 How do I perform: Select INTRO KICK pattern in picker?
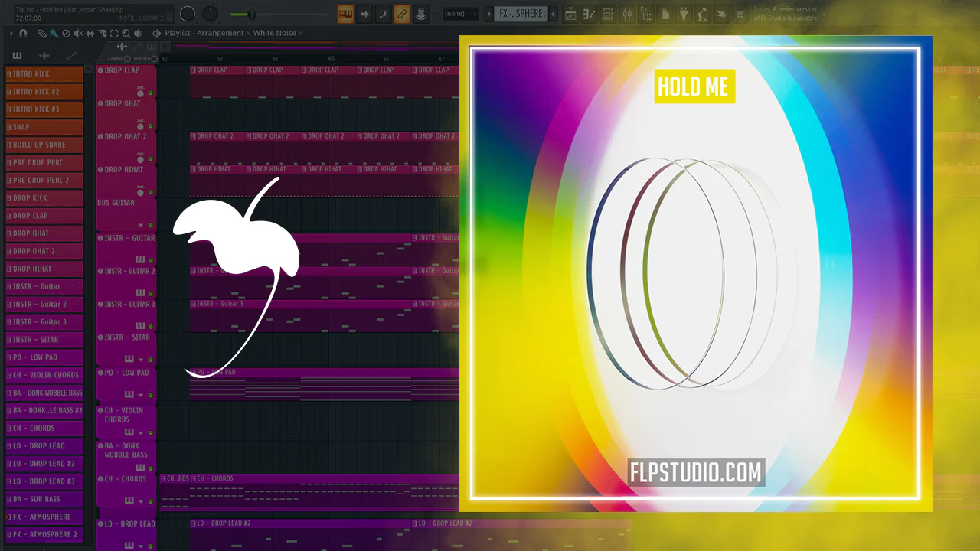(44, 74)
